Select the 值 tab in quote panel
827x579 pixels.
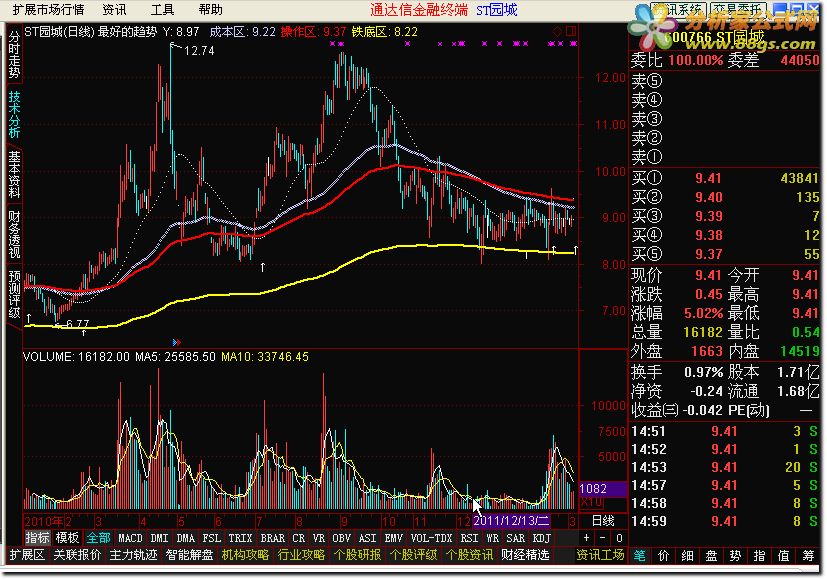pyautogui.click(x=784, y=555)
